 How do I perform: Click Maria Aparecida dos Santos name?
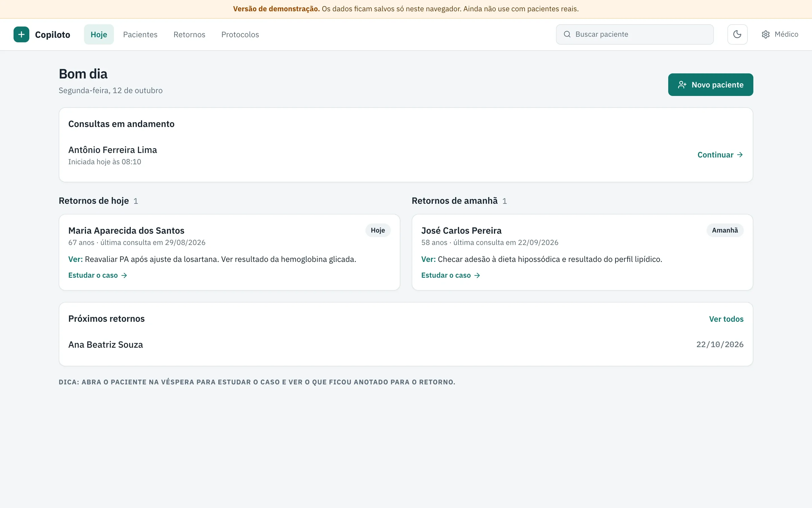click(127, 231)
